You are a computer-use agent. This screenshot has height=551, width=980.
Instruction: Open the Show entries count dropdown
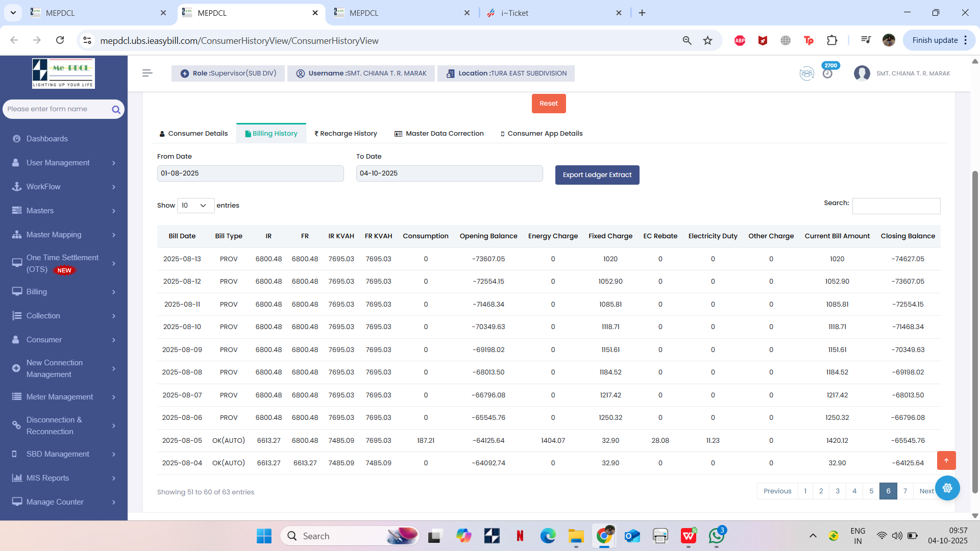pos(195,206)
